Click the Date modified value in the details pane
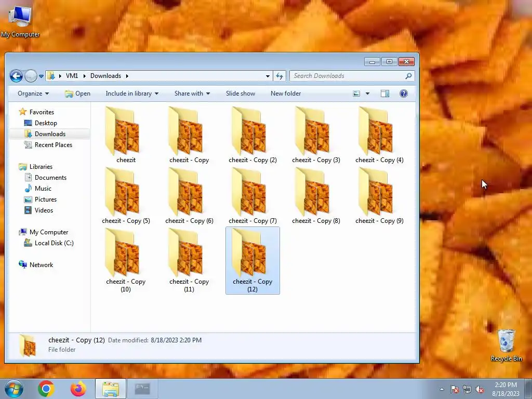 tap(176, 340)
